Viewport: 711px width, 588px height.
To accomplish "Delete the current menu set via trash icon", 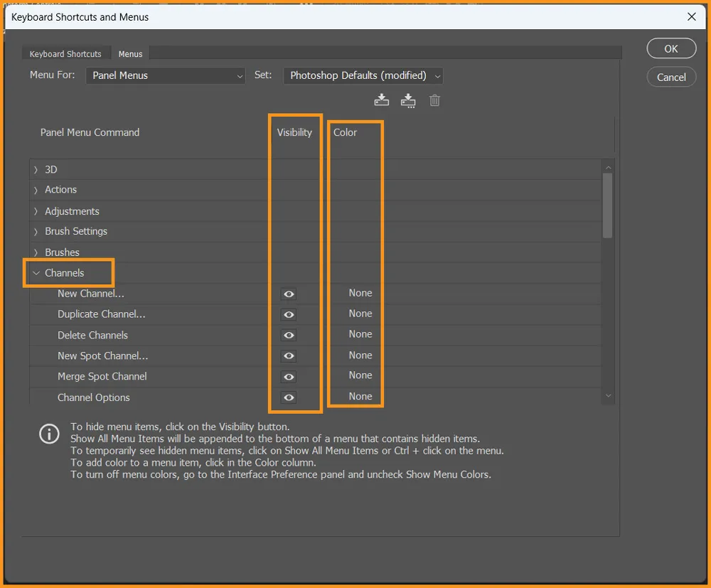I will point(434,100).
